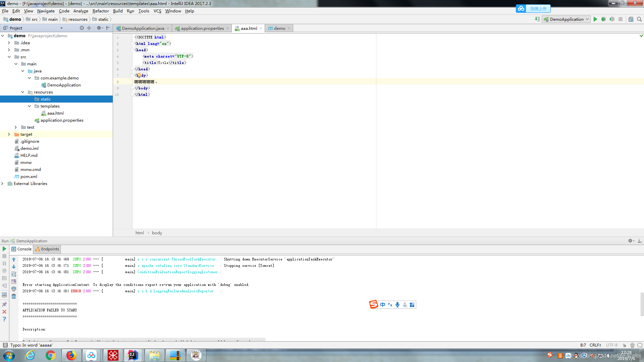644x362 pixels.
Task: Toggle soft-wrap in console
Action: coord(14,274)
